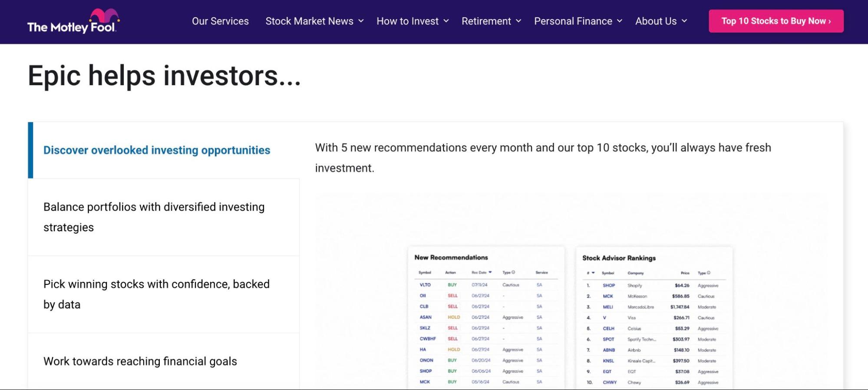
Task: Click Type info icon in Stock Advisor Rankings
Action: pos(709,273)
